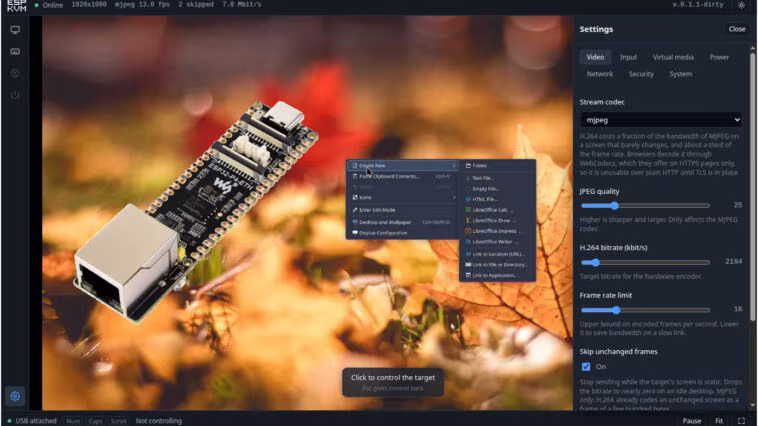Click the '1920x1080' resolution text
This screenshot has height=426, width=758.
89,4
